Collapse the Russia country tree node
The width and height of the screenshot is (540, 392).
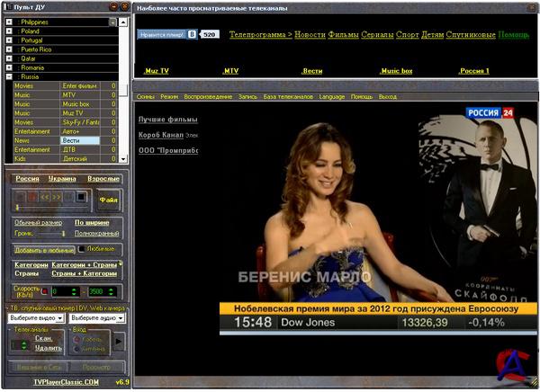click(x=10, y=77)
